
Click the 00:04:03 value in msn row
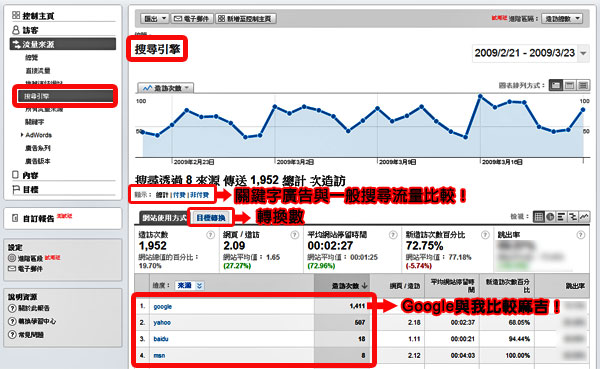tap(463, 355)
